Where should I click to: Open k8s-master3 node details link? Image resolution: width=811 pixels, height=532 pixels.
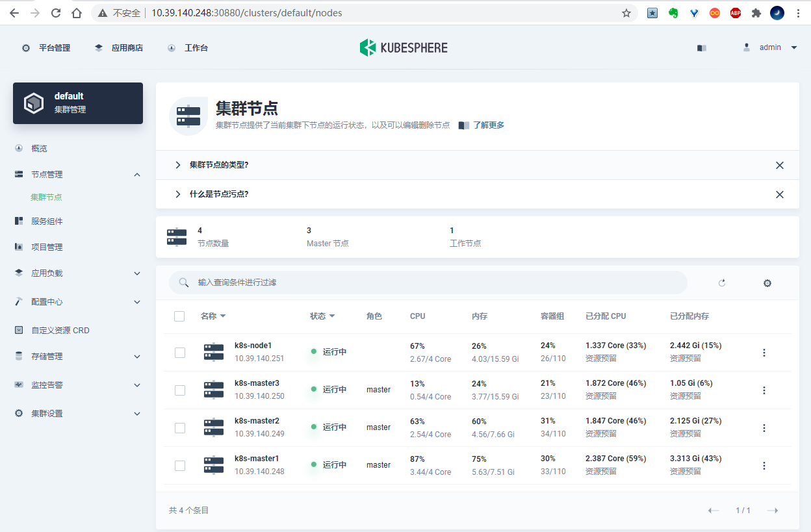point(257,383)
